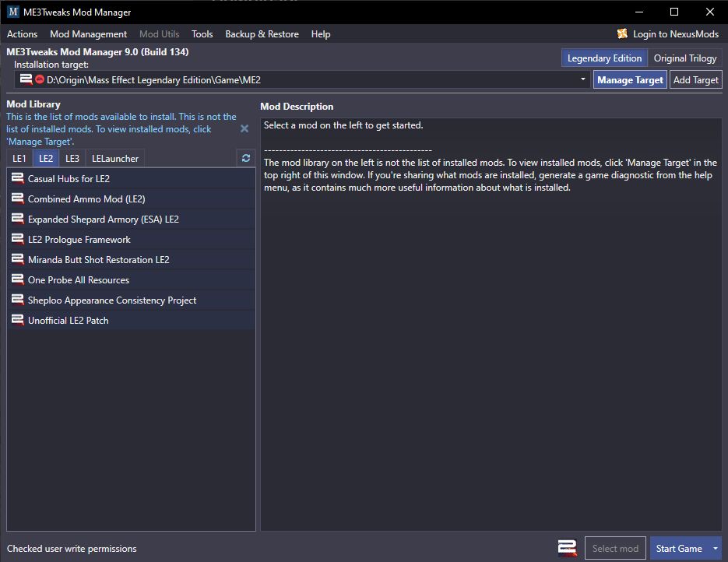728x562 pixels.
Task: Click the ME3Tweaks Mod Manager 9.0 version label
Action: tap(97, 51)
